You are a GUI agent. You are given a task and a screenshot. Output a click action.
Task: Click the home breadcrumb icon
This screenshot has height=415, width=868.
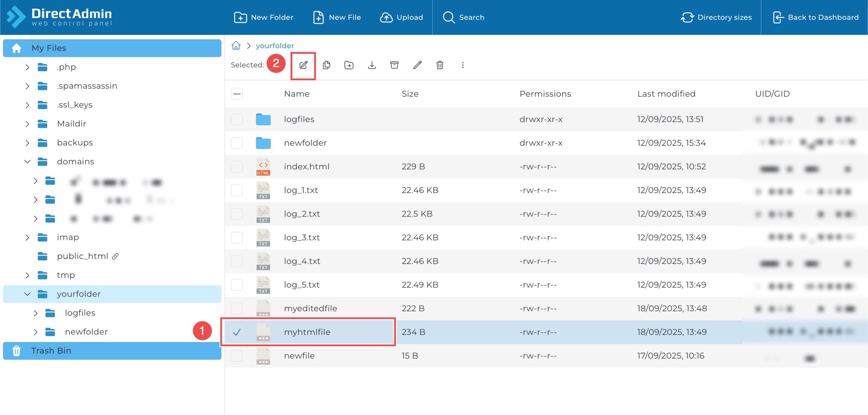(x=236, y=45)
